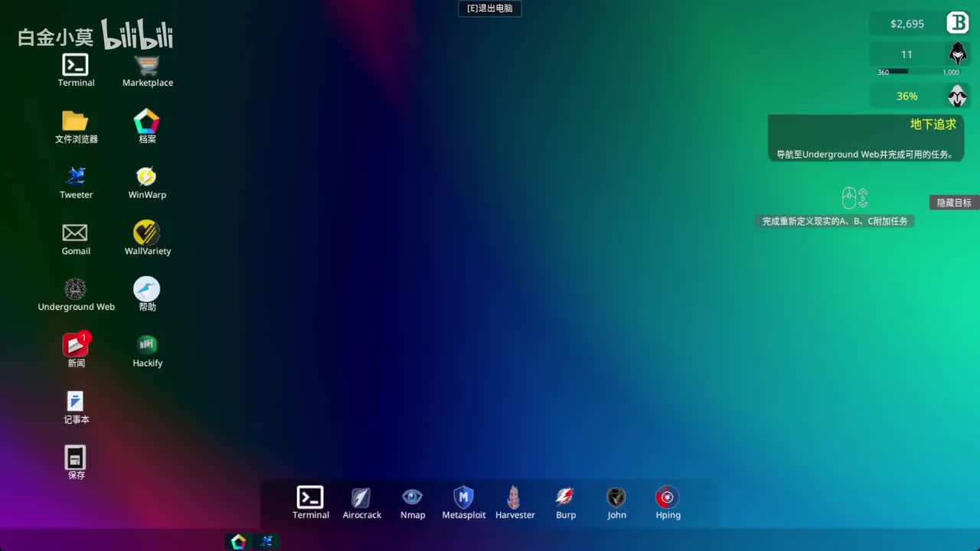
Task: Click the Tweeter icon in the taskbar
Action: (266, 542)
